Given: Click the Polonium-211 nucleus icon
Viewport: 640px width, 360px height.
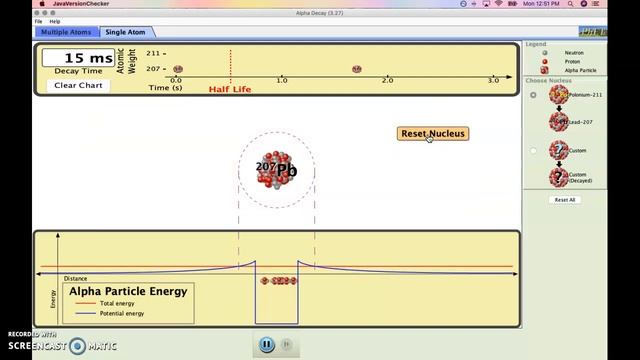Looking at the screenshot, I should (x=559, y=95).
